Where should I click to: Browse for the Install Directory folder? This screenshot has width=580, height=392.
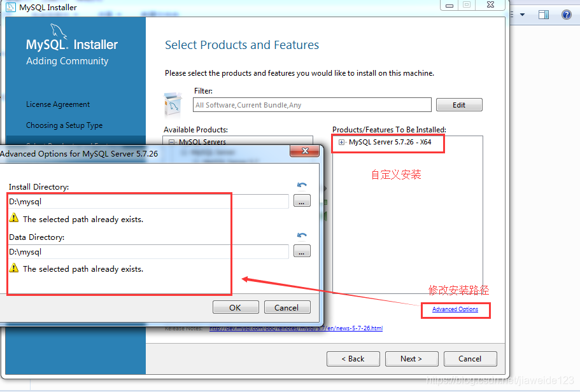302,201
